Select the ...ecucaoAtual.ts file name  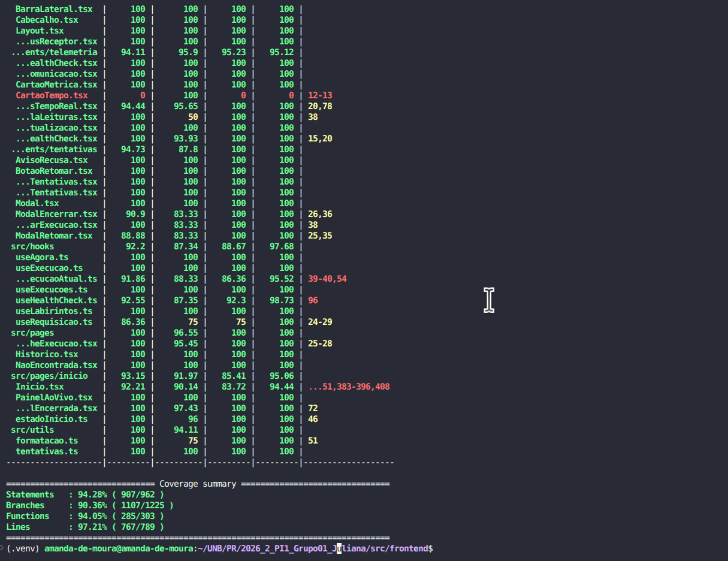tap(56, 279)
